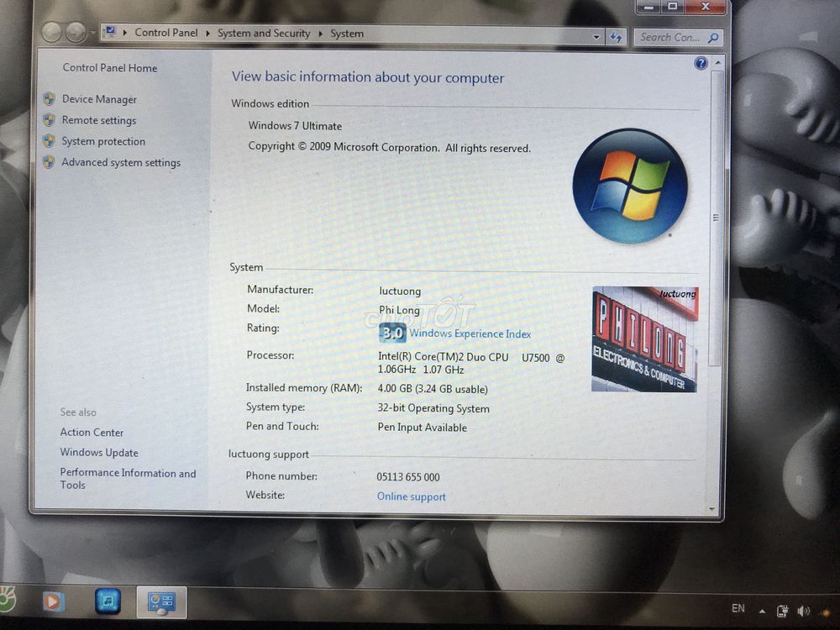The width and height of the screenshot is (840, 630).
Task: Show hidden tray icons with the arrow
Action: pos(762,610)
